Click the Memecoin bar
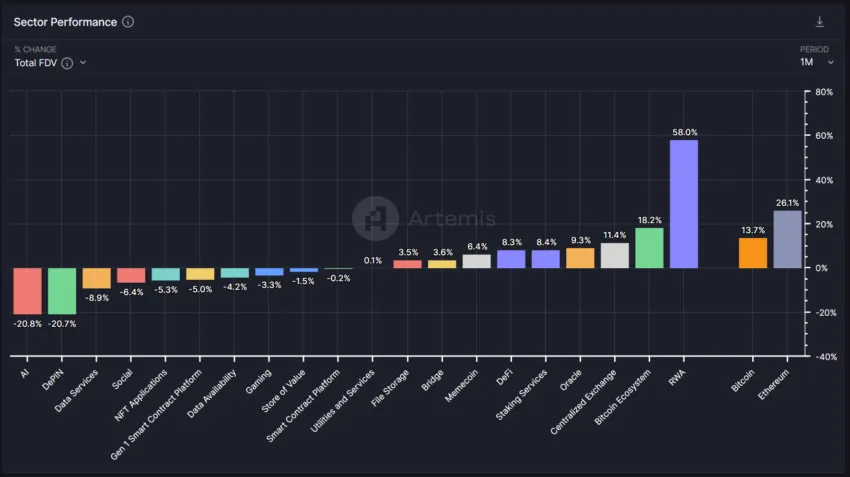850x477 pixels. coord(476,261)
